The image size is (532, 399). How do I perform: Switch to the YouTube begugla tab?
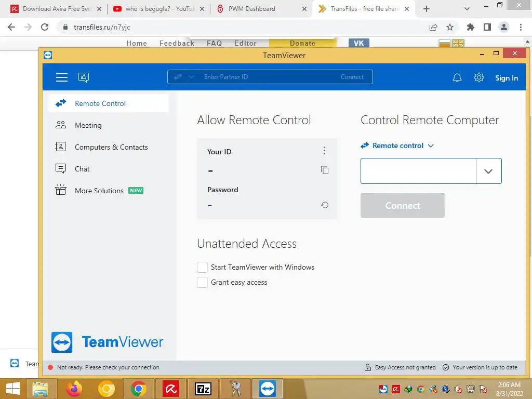pyautogui.click(x=159, y=9)
